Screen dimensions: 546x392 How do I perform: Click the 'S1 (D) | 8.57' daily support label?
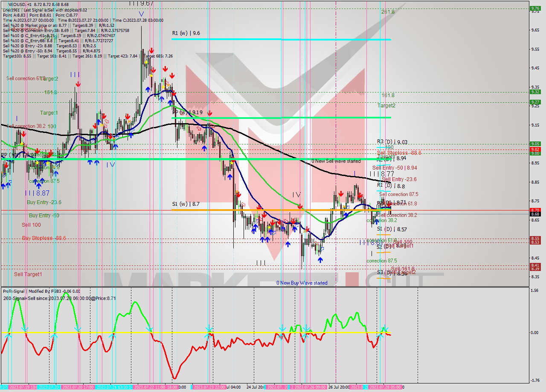(392, 229)
